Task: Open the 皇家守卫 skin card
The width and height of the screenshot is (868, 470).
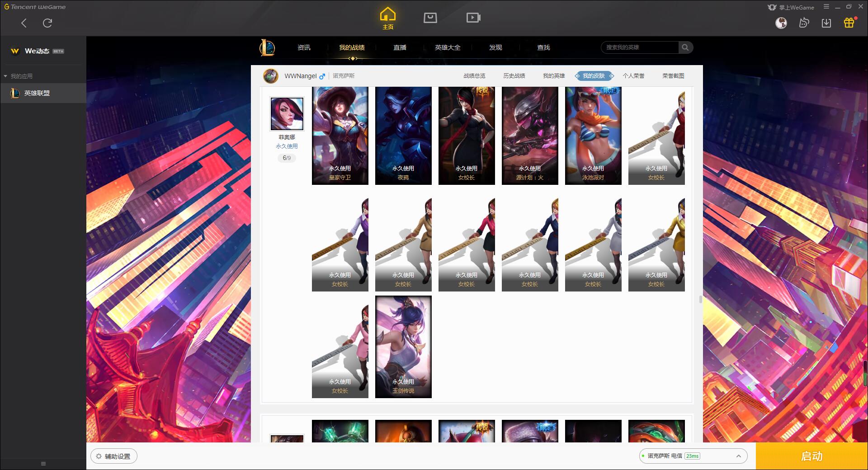Action: (340, 136)
